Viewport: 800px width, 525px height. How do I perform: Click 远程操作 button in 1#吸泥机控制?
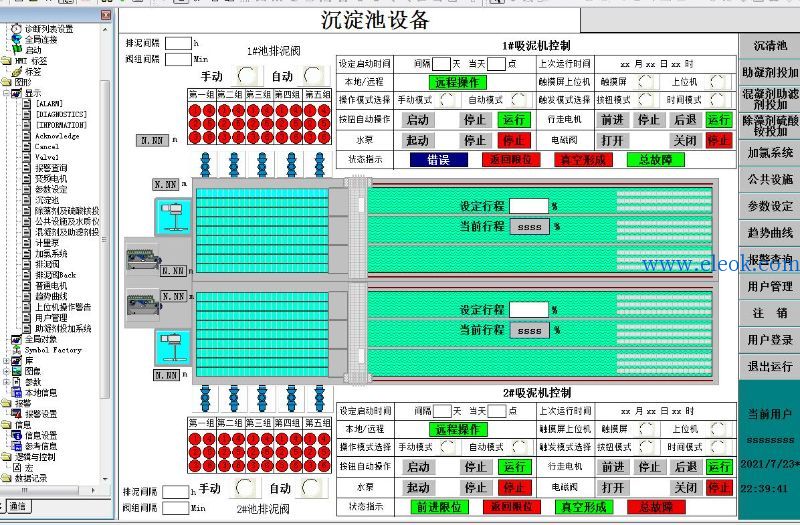457,82
